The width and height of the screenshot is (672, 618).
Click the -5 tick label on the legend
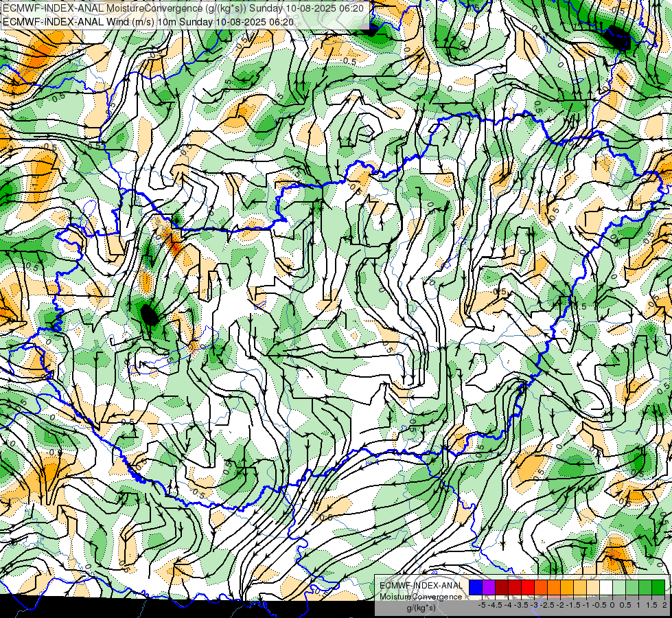(482, 605)
